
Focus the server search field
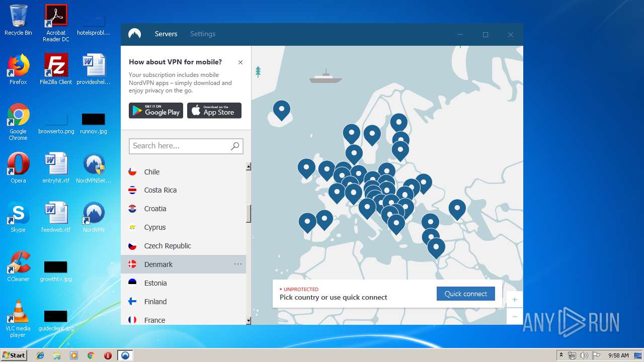point(186,146)
